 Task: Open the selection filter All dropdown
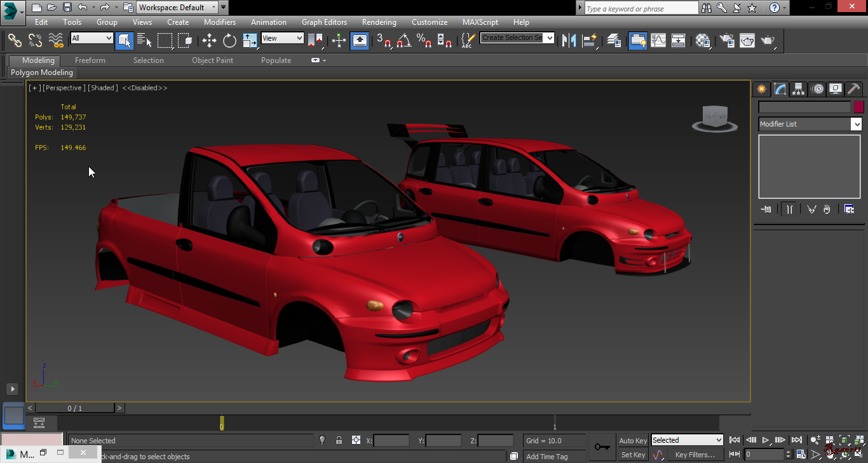[92, 38]
